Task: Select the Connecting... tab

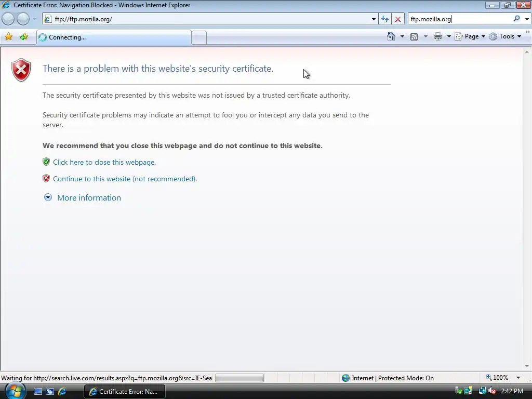Action: [x=114, y=37]
